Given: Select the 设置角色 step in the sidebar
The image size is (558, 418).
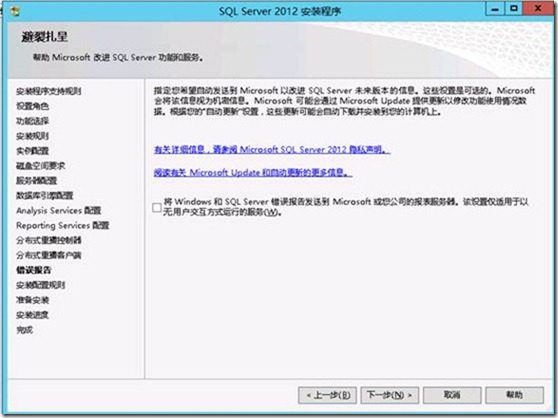Looking at the screenshot, I should 32,106.
